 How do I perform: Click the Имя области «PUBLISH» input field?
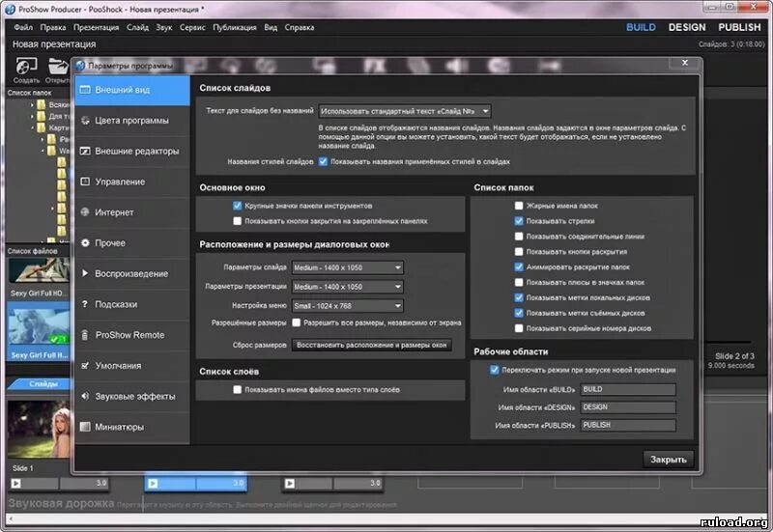click(628, 425)
